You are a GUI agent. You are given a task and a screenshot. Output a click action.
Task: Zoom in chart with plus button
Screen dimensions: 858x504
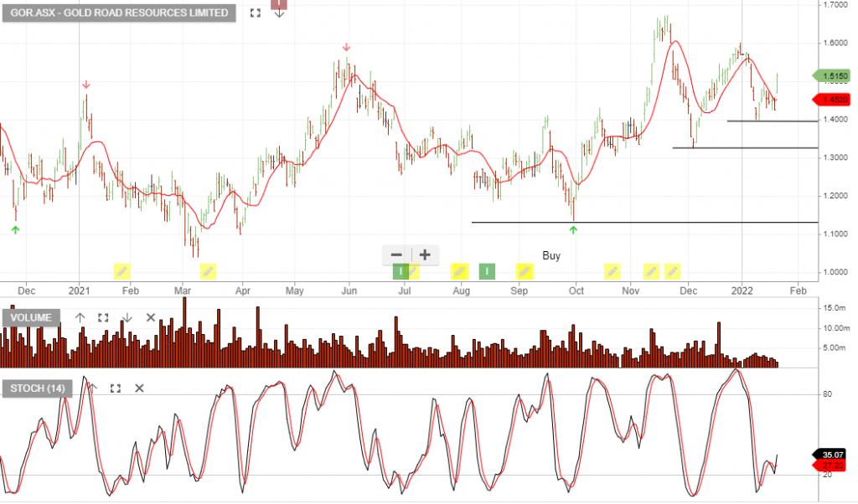pos(425,255)
